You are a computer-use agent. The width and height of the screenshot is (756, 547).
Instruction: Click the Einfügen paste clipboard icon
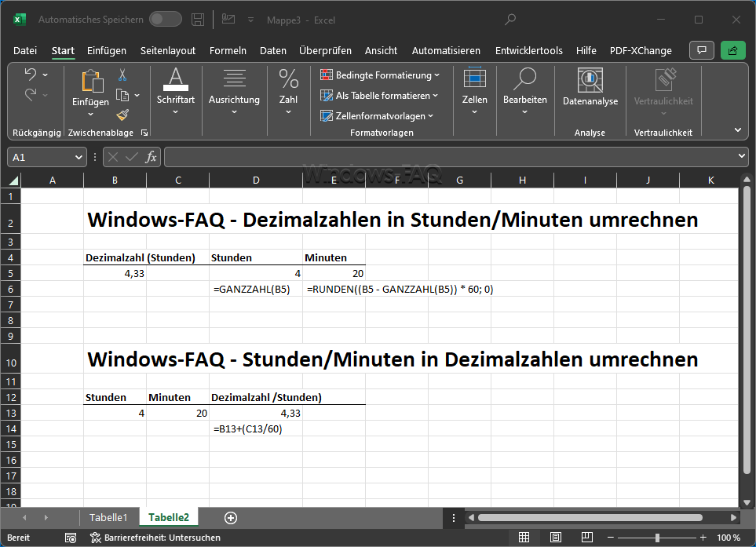92,81
